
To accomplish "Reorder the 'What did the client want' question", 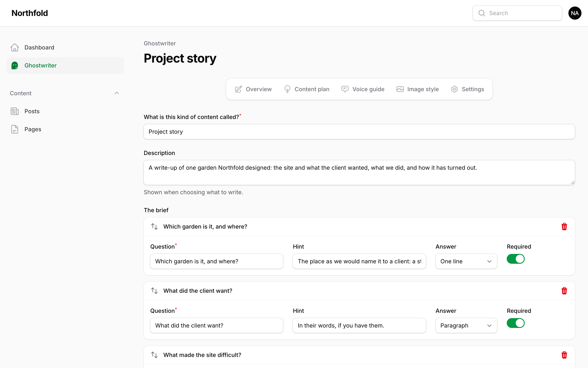I will coord(154,291).
